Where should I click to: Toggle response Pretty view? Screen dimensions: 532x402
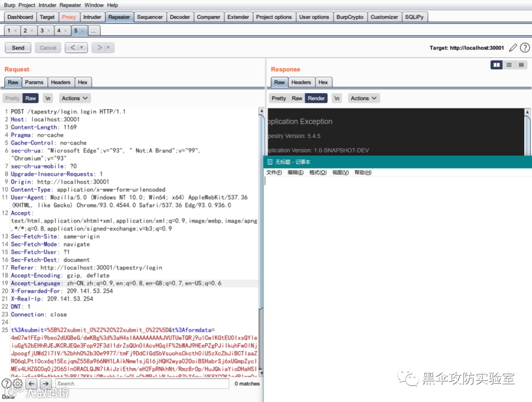279,99
